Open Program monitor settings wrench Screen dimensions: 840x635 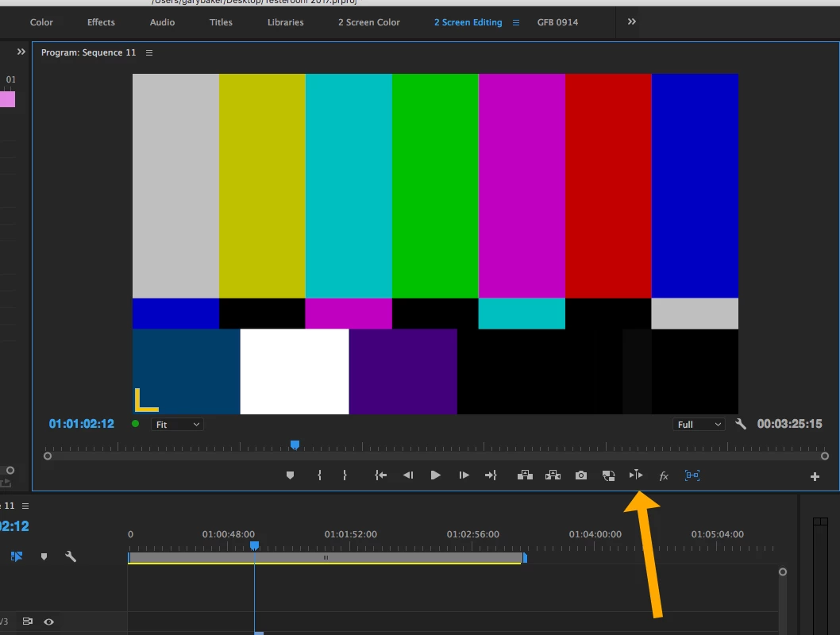pyautogui.click(x=740, y=424)
